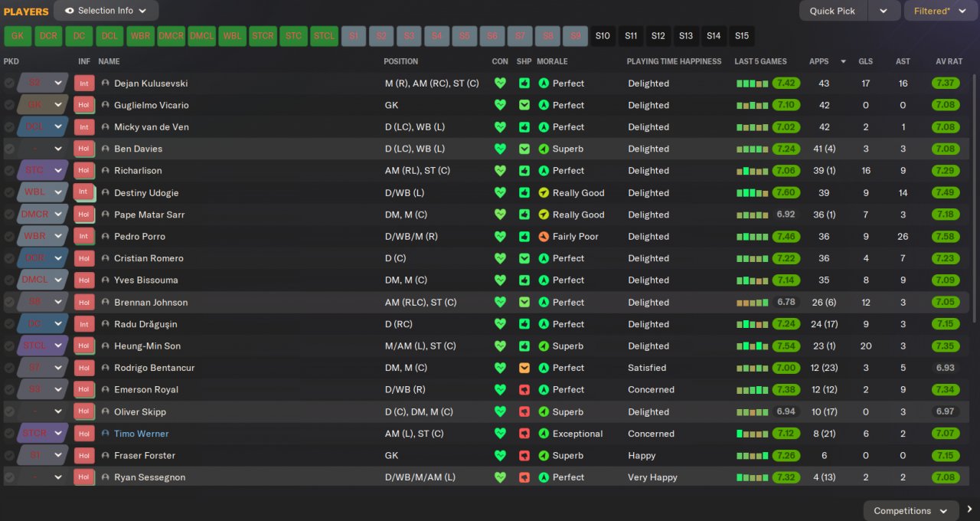Click the match sharpness icon for Richarlison
This screenshot has height=521, width=980.
(524, 171)
